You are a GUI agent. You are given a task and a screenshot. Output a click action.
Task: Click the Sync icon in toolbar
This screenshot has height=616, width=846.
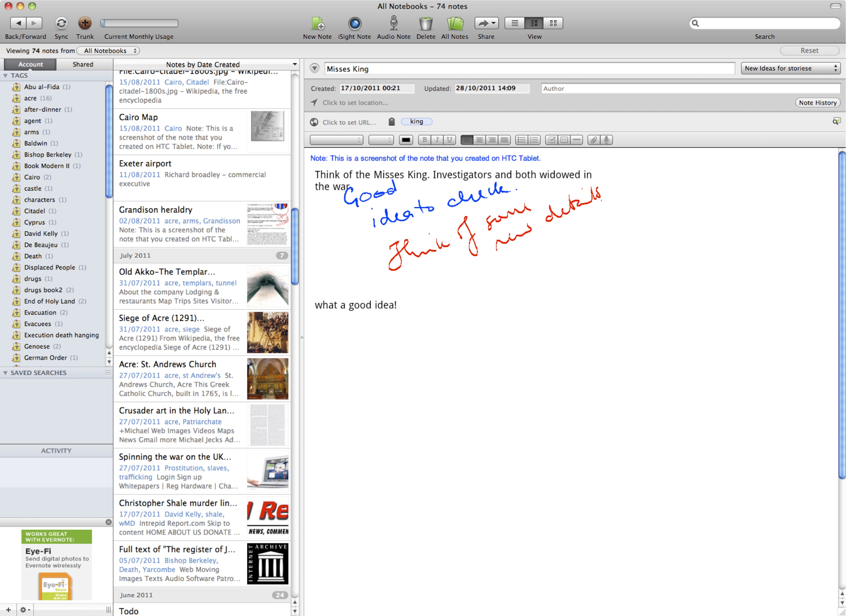[x=61, y=24]
